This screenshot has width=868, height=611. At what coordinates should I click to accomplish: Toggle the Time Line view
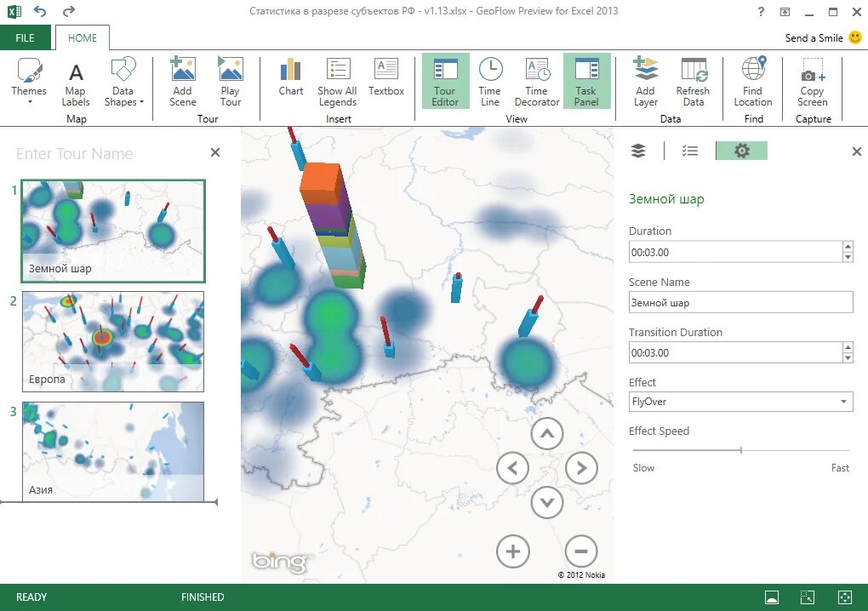(x=490, y=82)
